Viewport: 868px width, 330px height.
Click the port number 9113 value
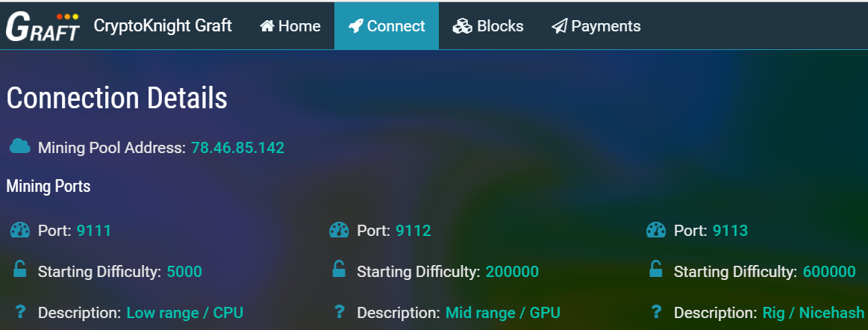[x=730, y=231]
